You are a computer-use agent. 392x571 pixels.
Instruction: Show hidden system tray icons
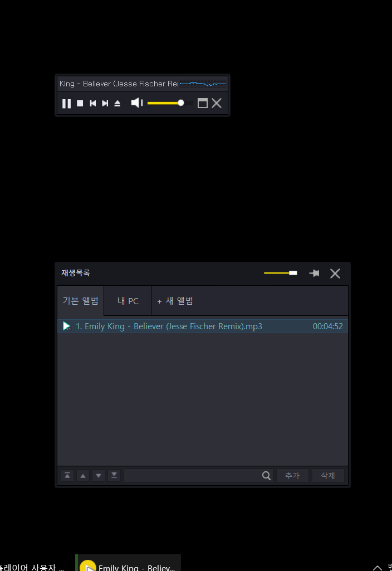point(378,567)
